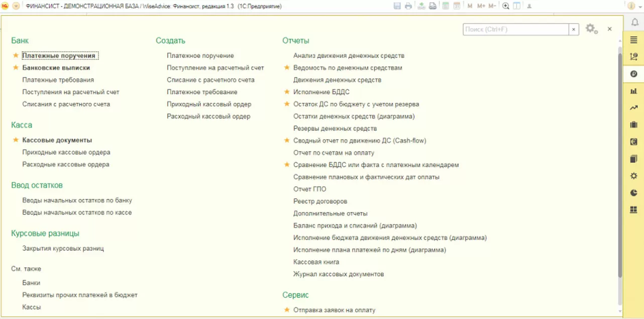Click the calculator icon in top toolbar
The height and width of the screenshot is (319, 644).
[445, 6]
